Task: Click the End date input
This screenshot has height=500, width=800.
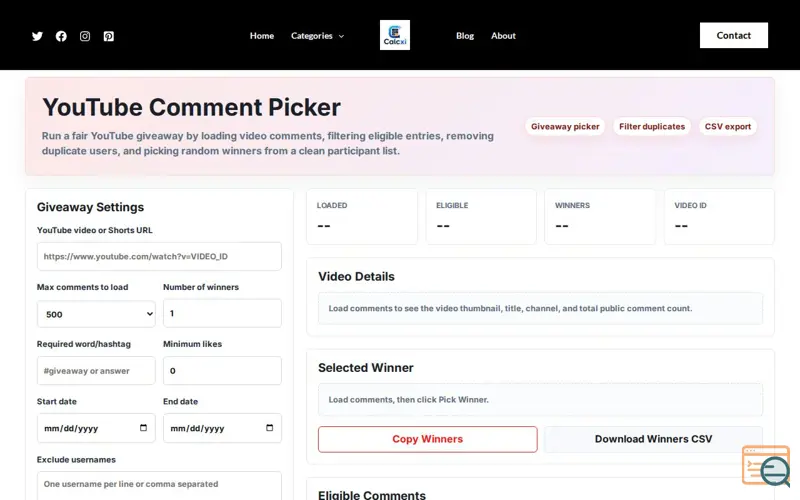Action: tap(222, 428)
